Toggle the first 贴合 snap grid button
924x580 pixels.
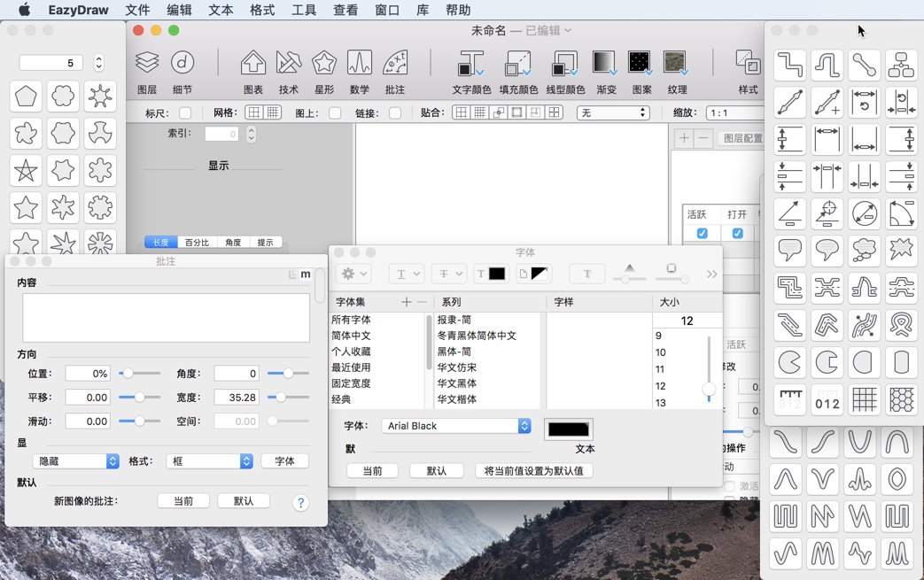462,112
